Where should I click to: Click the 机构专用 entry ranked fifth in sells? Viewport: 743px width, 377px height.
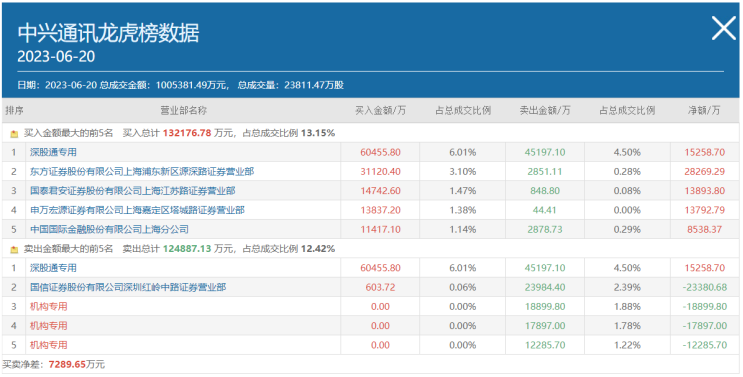[48, 345]
